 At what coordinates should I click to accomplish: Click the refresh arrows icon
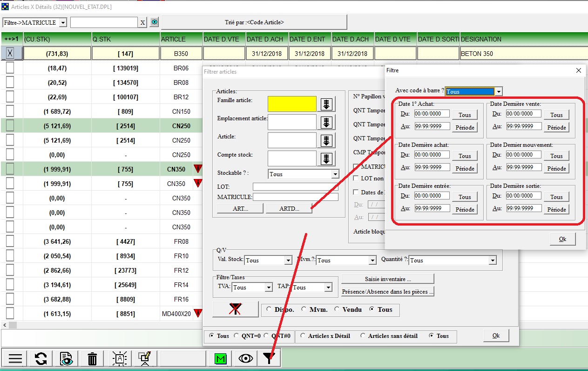tap(41, 358)
